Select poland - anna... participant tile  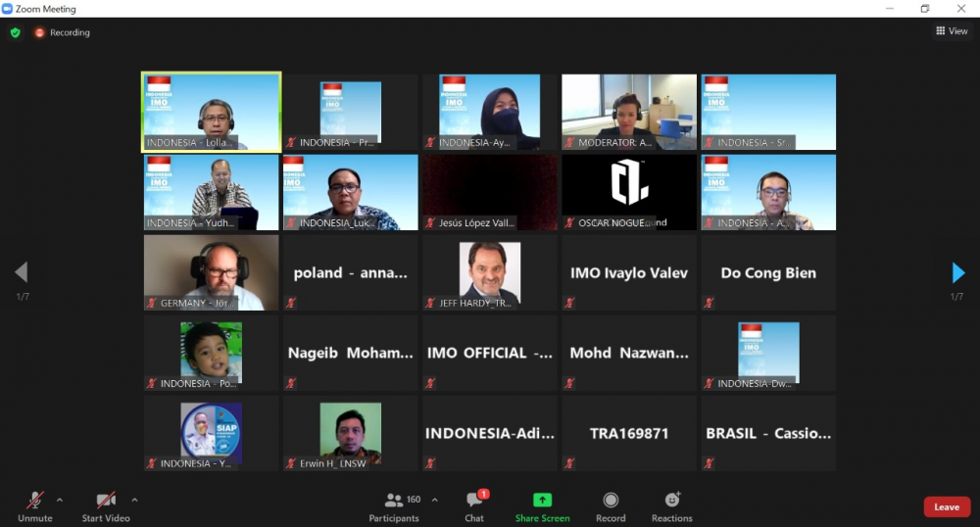point(351,273)
